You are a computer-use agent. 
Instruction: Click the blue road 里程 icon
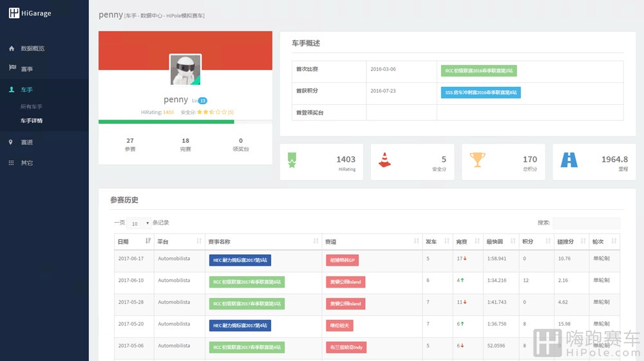[569, 160]
